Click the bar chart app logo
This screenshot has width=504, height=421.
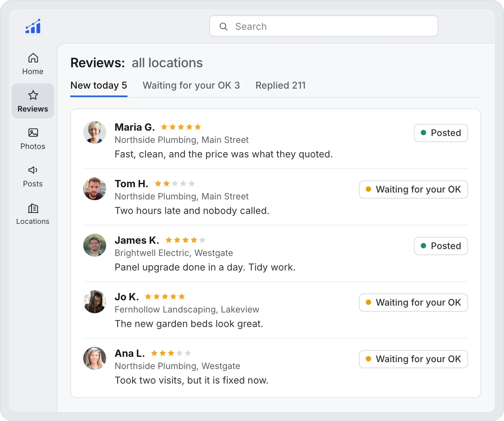tap(33, 26)
